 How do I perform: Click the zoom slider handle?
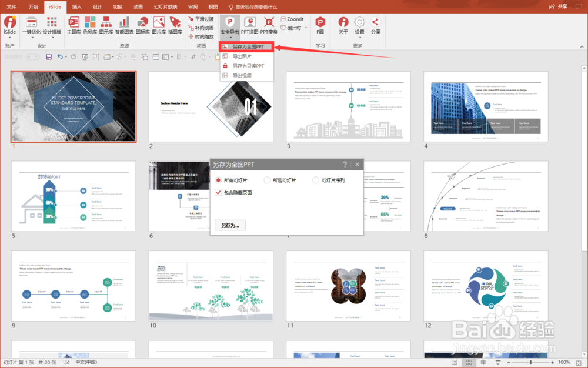point(530,362)
